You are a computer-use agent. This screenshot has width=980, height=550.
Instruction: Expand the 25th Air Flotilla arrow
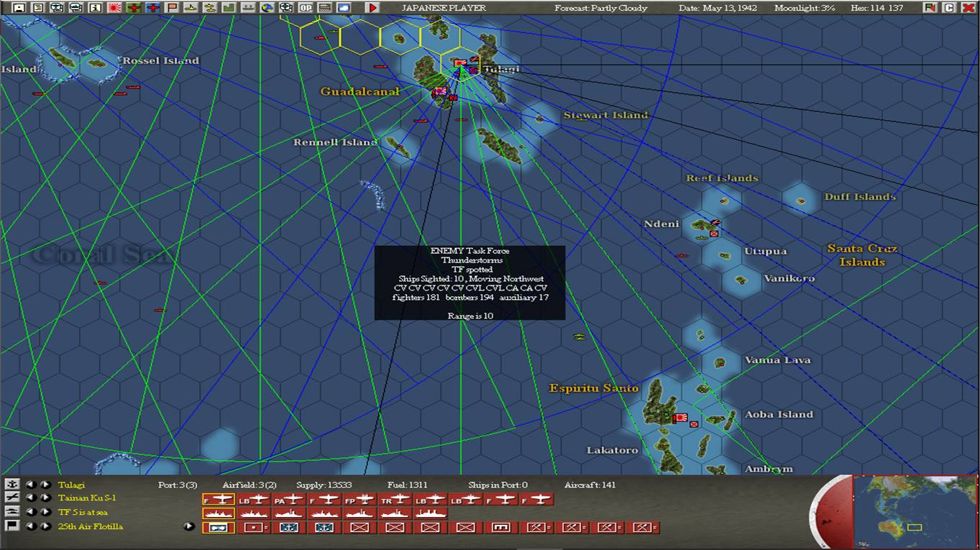(189, 526)
